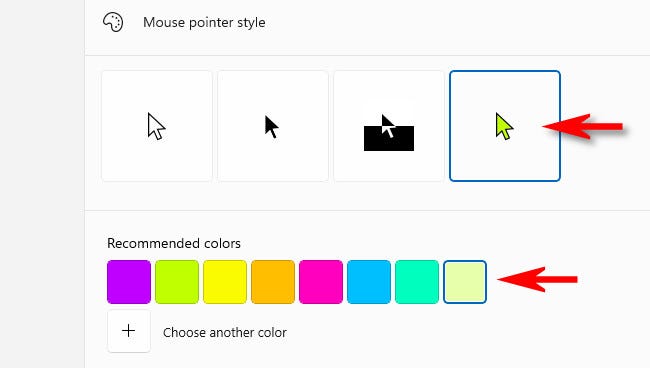Choose the inverted mouse pointer style
The image size is (650, 368).
[389, 126]
